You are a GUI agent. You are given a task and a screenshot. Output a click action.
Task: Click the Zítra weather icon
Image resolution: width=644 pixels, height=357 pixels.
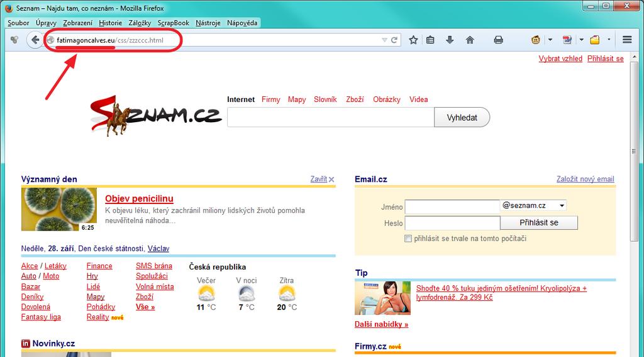coord(286,294)
